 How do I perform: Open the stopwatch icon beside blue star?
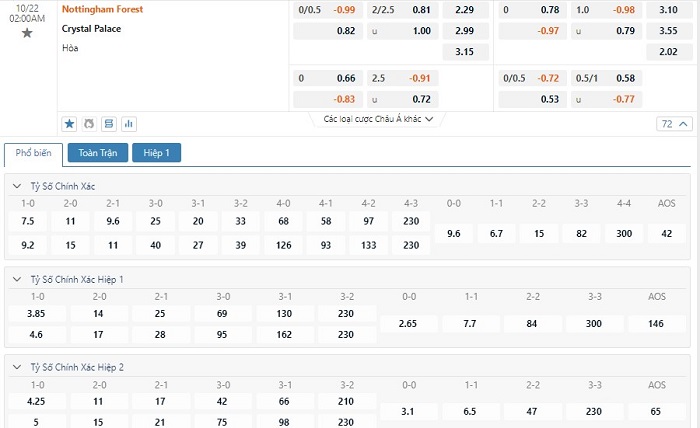(89, 123)
